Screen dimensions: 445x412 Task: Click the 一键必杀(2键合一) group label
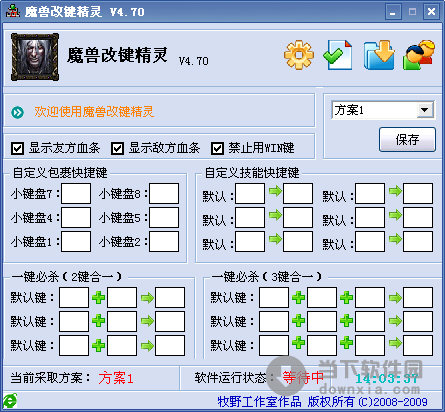coord(67,276)
